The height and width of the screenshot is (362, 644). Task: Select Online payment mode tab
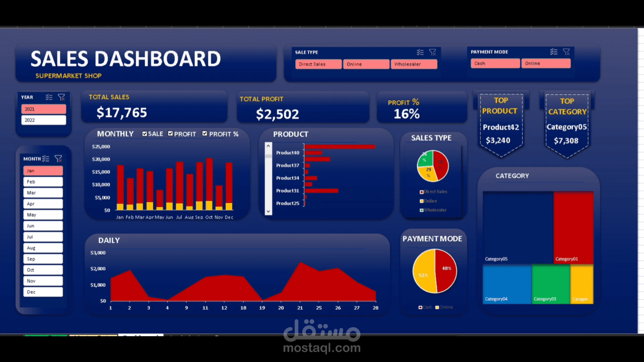click(x=545, y=63)
